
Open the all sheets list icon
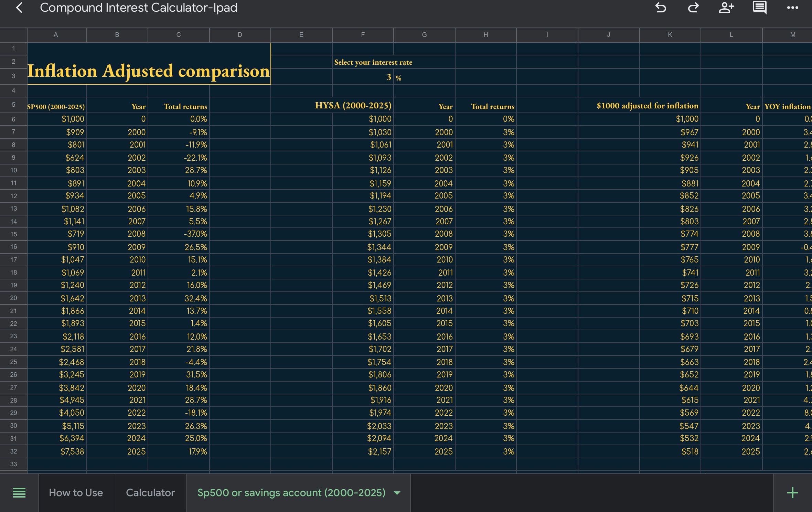pyautogui.click(x=19, y=493)
